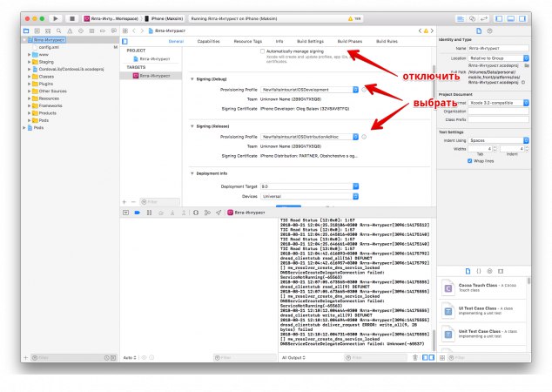This screenshot has height=392, width=552.
Task: Open the Devices Universal dropdown
Action: click(309, 197)
